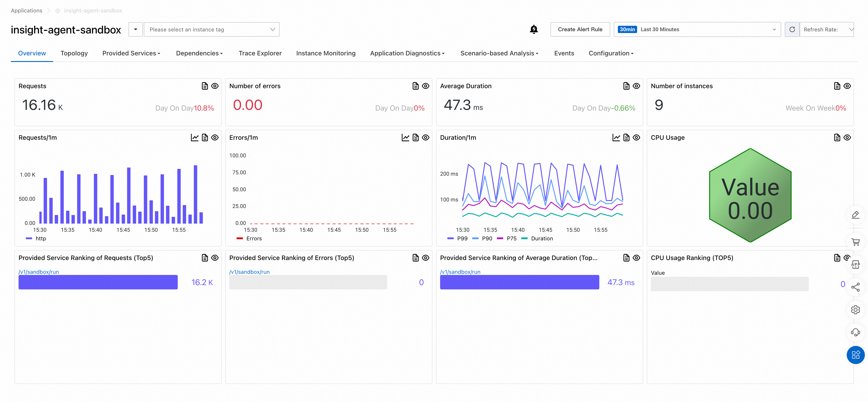
Task: Toggle the P99 legend color swatch
Action: click(x=450, y=239)
